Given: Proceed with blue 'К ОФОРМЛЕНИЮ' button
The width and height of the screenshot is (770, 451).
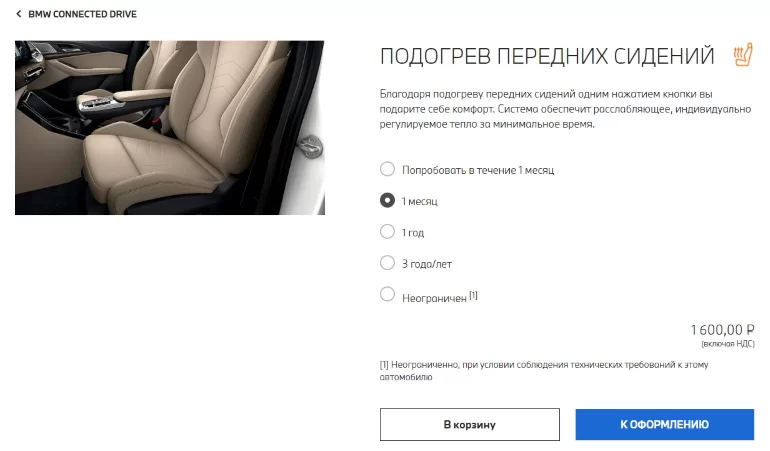Looking at the screenshot, I should point(664,424).
